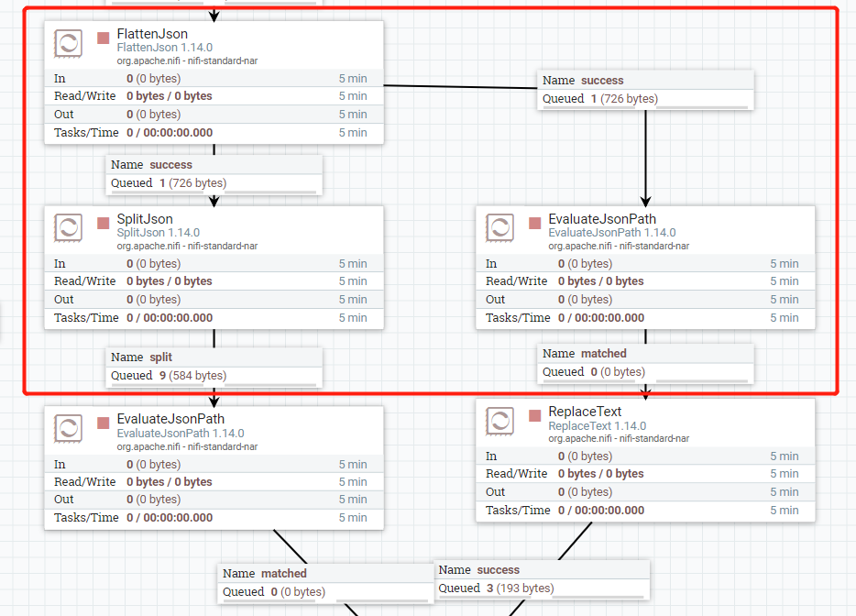Click the stopped status square on SplitJson
Screen dimensions: 856x616
point(104,223)
